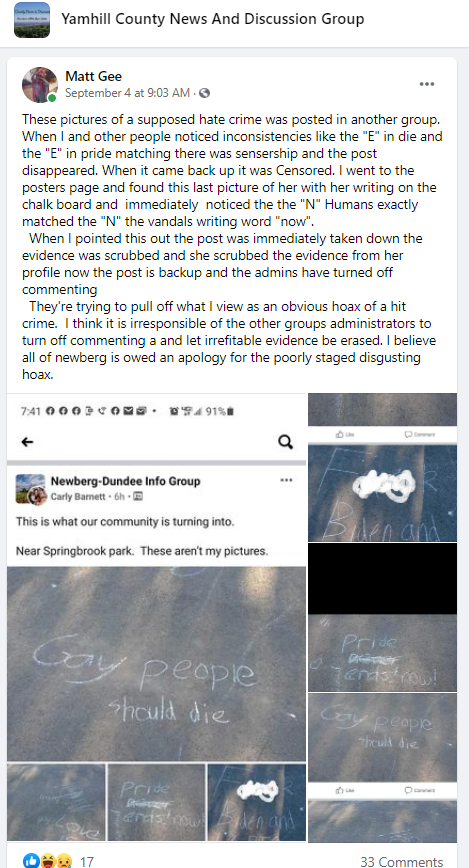The height and width of the screenshot is (868, 469).
Task: Click the Yamhill County group avatar
Action: click(x=32, y=20)
